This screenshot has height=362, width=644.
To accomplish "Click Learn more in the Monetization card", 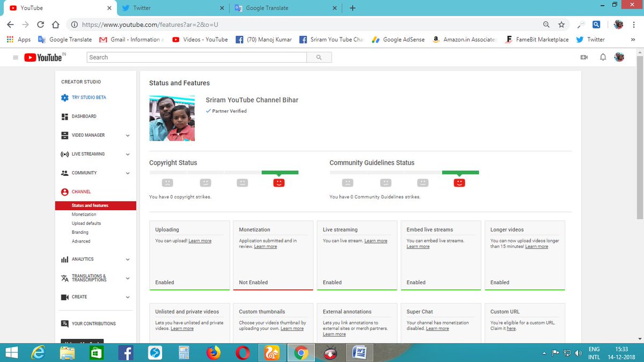I will 265,247.
